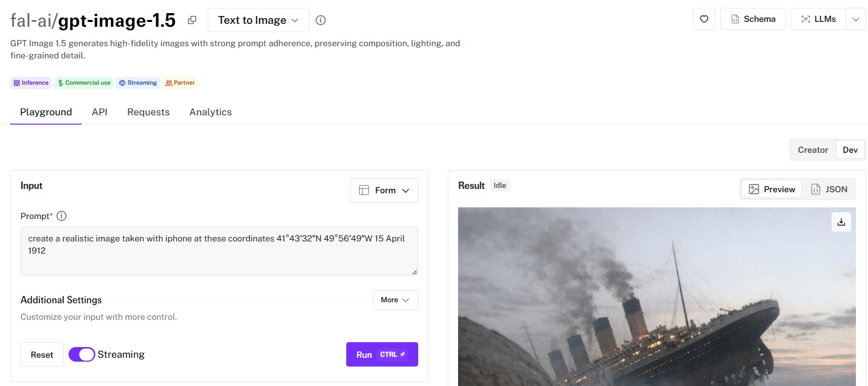868x386 pixels.
Task: Switch to Creator mode
Action: [813, 150]
